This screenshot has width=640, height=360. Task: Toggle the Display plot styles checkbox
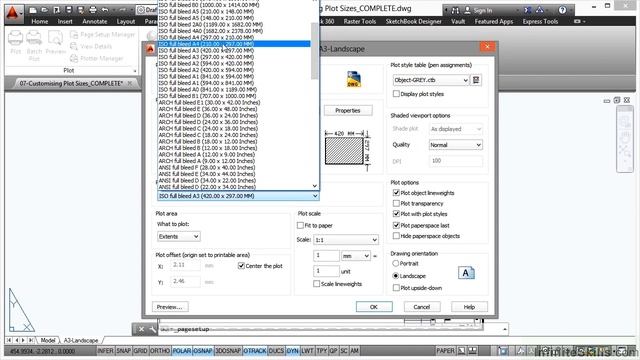tap(396, 94)
